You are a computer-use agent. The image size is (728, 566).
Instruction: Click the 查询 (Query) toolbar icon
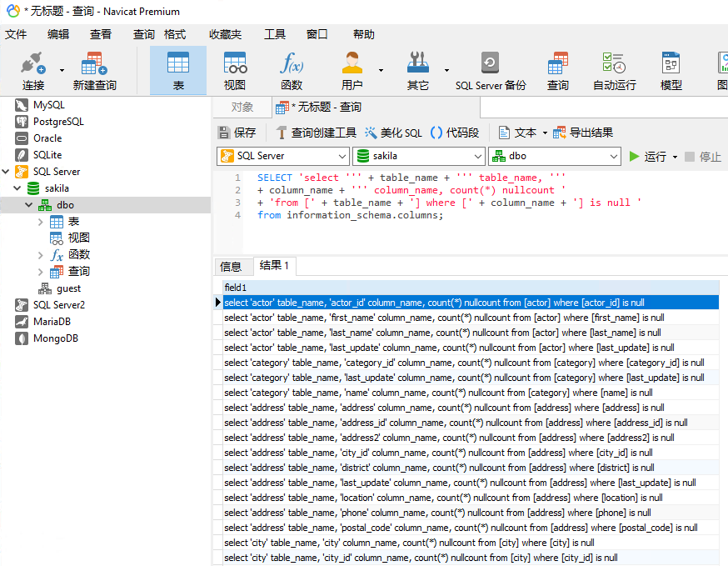[x=557, y=71]
